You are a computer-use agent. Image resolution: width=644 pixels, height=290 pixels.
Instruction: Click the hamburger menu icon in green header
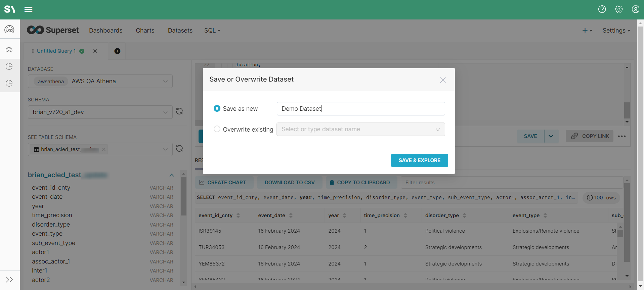(x=29, y=9)
